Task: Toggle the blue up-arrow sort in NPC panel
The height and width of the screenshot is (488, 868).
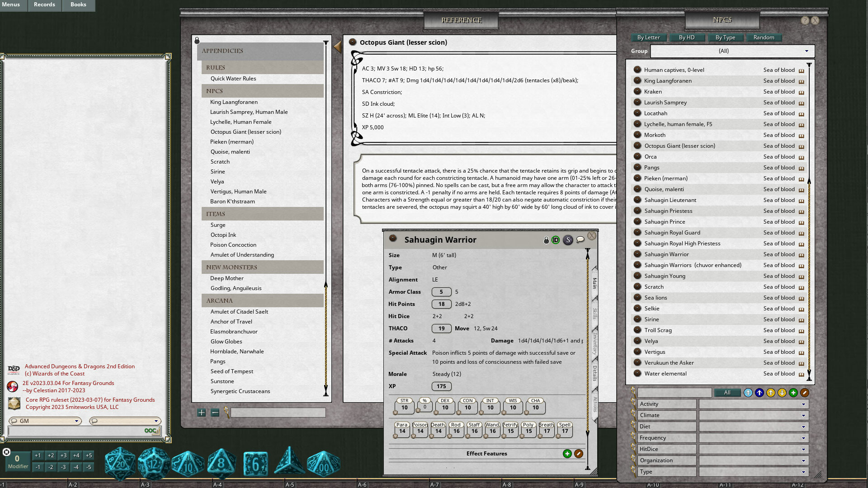Action: pos(759,393)
